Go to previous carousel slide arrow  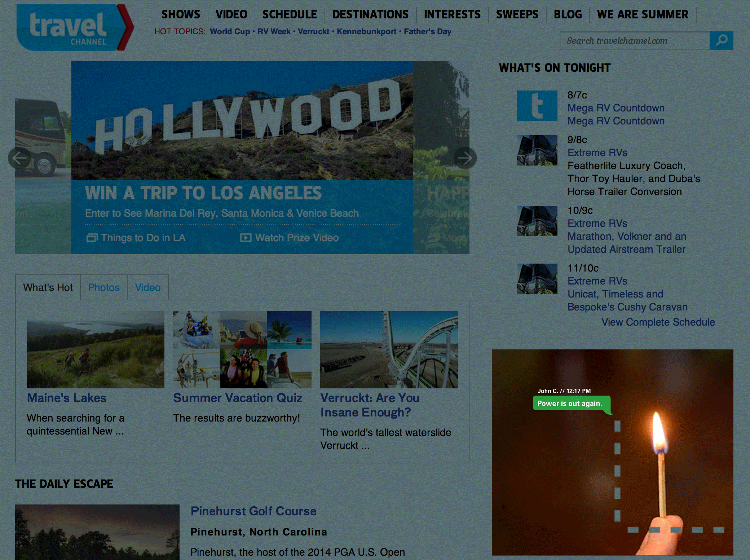[x=19, y=158]
